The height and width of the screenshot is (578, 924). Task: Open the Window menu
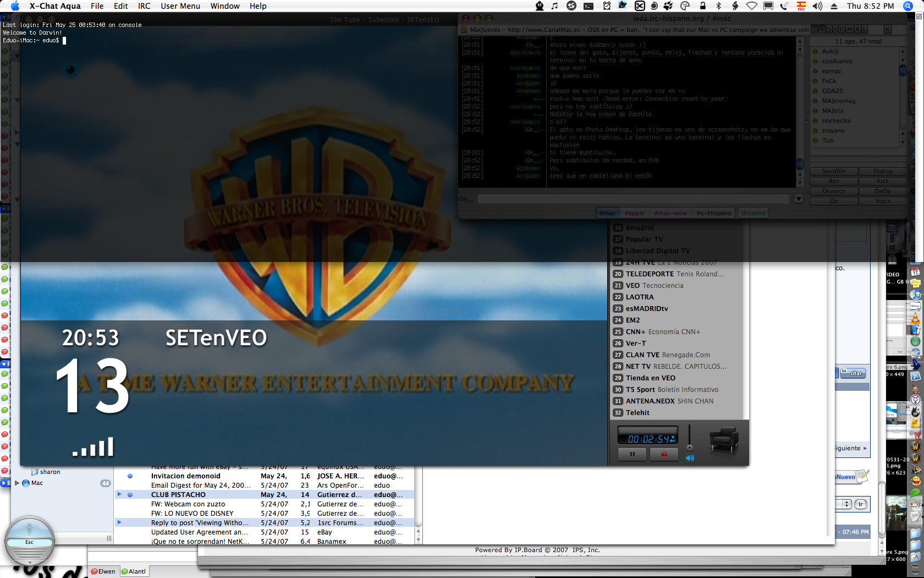click(x=225, y=6)
